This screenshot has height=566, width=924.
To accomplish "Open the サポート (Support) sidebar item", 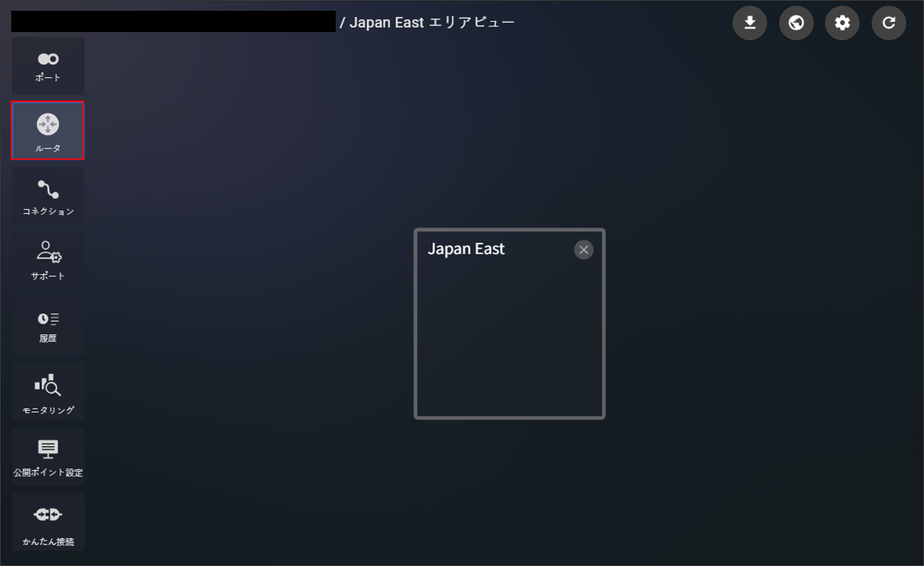I will (x=48, y=261).
